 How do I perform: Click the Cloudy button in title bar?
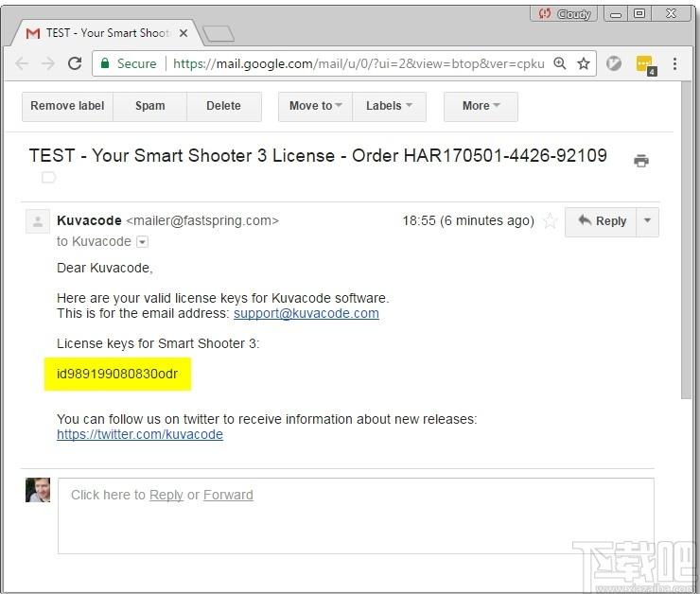564,14
